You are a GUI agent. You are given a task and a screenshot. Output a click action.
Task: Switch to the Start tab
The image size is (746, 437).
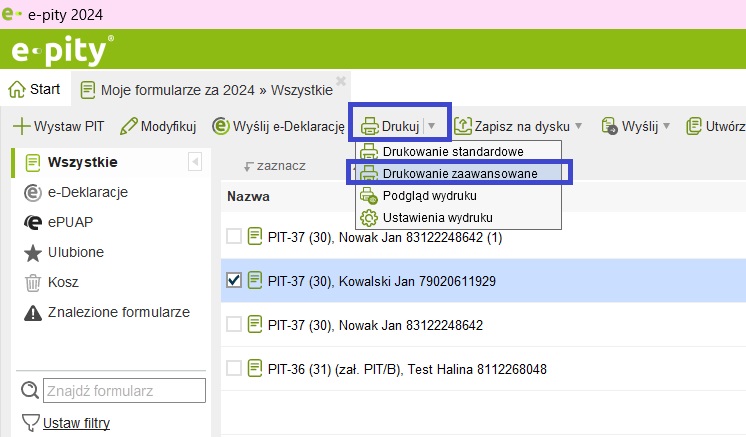click(x=35, y=89)
